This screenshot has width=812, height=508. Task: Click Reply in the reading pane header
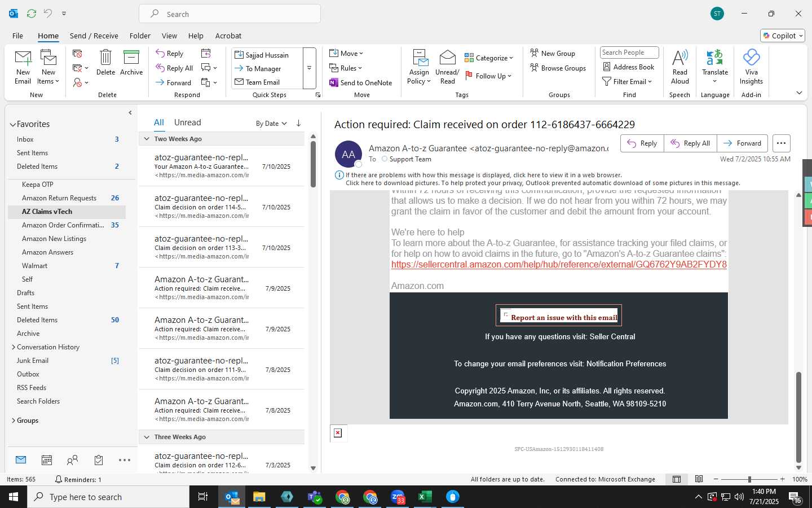642,143
